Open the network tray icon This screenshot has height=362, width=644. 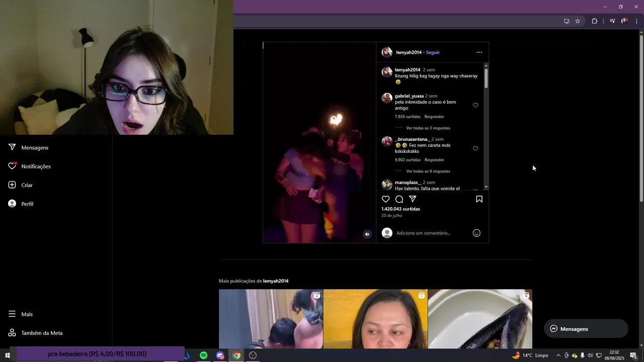tap(599, 355)
